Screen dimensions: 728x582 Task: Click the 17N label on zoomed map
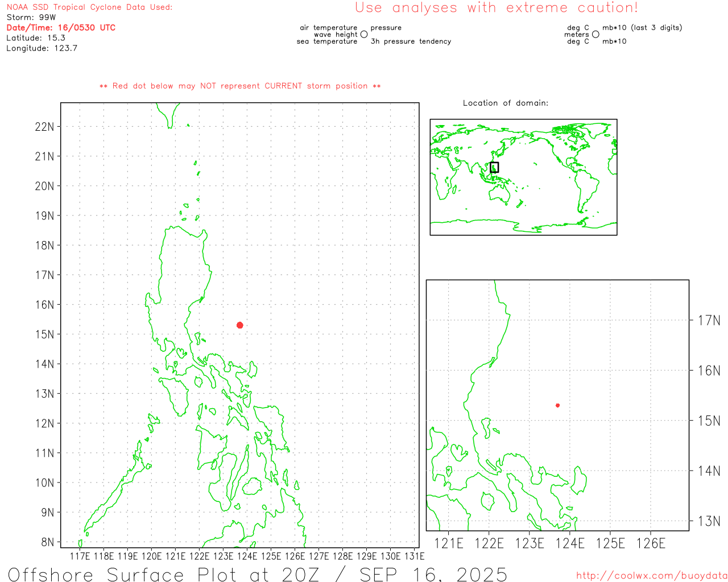709,321
